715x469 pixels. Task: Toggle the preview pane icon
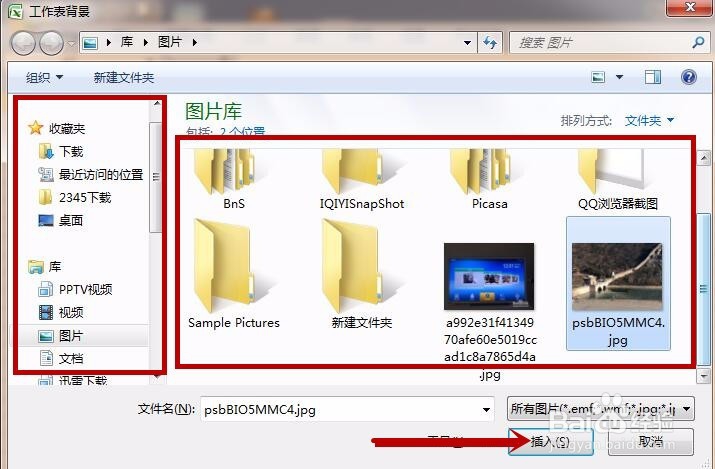point(653,77)
